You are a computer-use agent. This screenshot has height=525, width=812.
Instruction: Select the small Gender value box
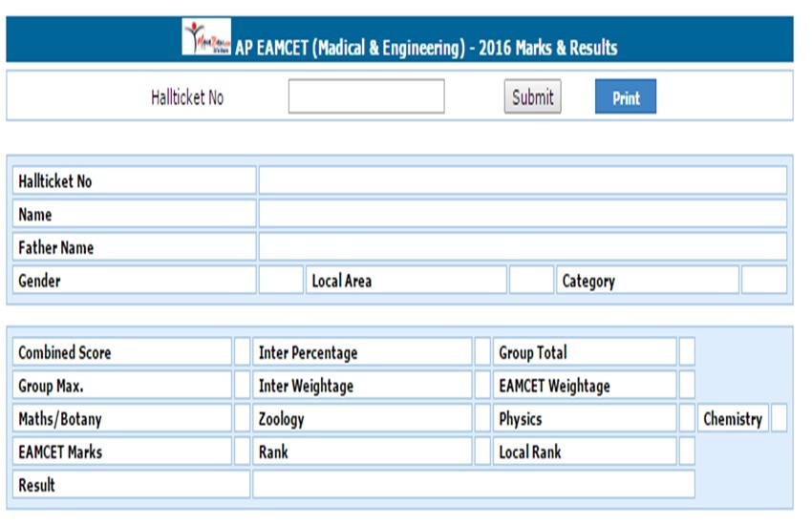click(x=281, y=281)
